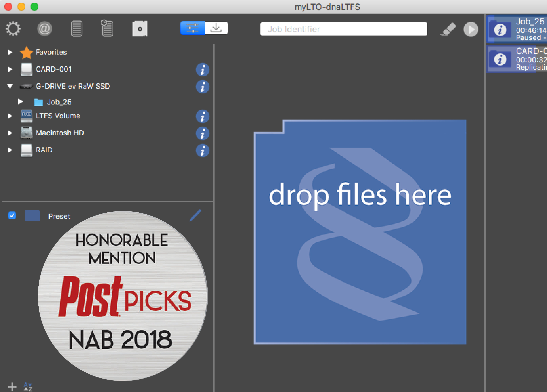
Task: Expand the Job_25 folder
Action: pyautogui.click(x=20, y=102)
